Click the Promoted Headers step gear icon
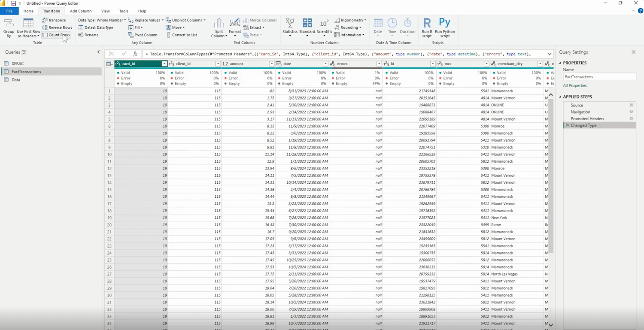 [631, 118]
